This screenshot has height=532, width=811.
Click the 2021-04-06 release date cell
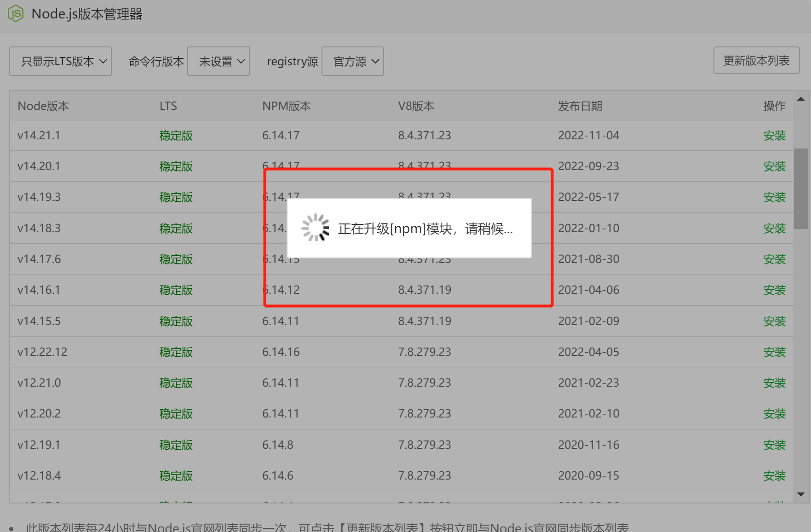588,290
